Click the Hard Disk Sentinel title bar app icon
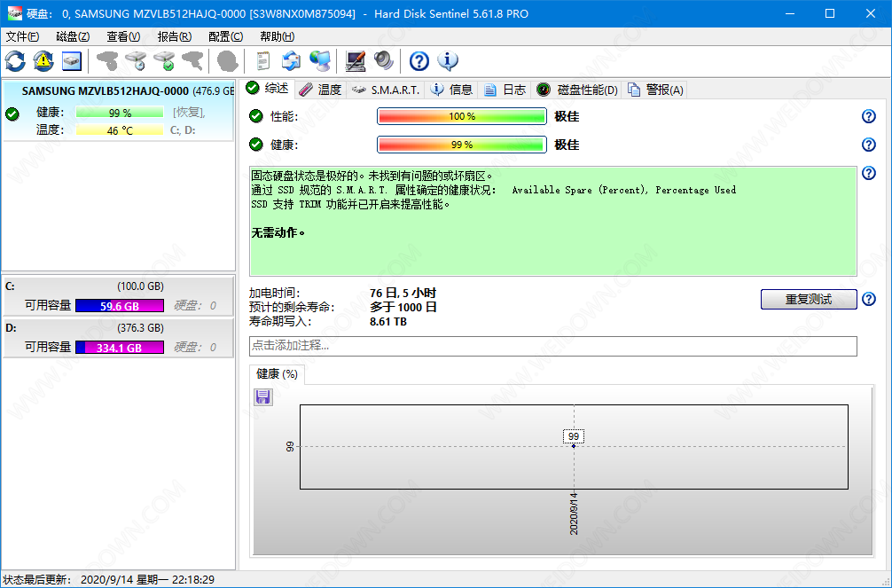The width and height of the screenshot is (892, 588). (15, 13)
